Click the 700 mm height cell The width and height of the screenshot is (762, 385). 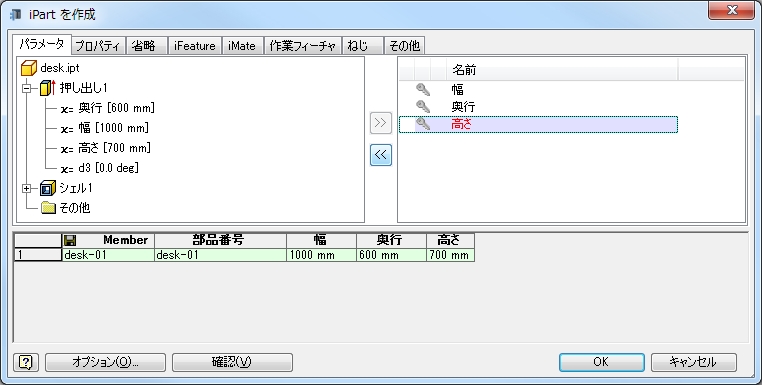tap(450, 255)
